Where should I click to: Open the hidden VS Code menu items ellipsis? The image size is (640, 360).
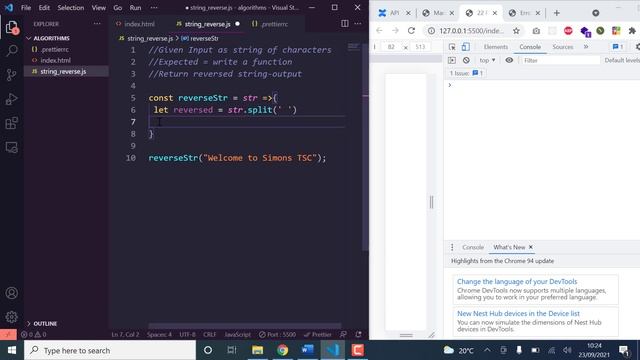pos(154,8)
